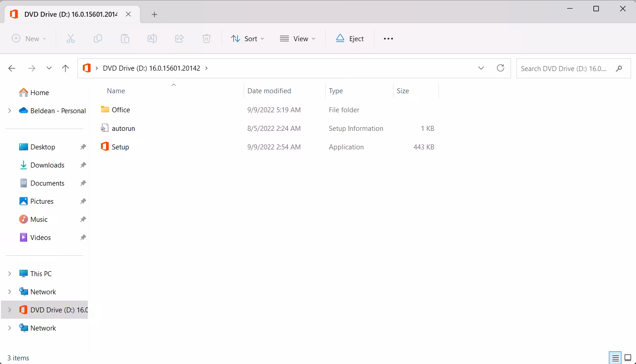
Task: Open Downloads quick access folder
Action: [47, 165]
